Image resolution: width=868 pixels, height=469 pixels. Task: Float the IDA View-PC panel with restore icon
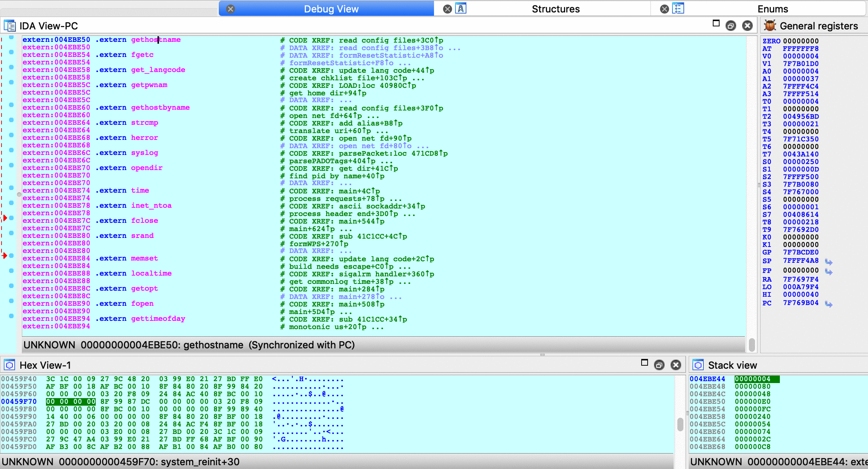point(730,26)
